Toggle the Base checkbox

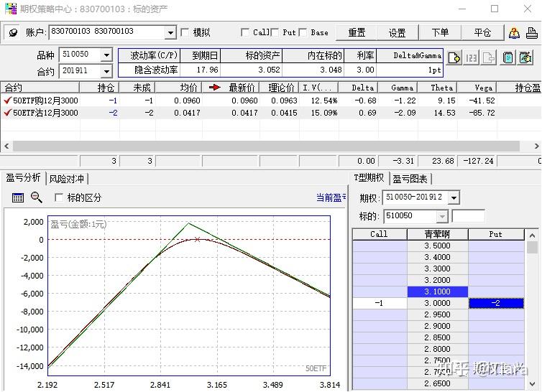pos(303,32)
